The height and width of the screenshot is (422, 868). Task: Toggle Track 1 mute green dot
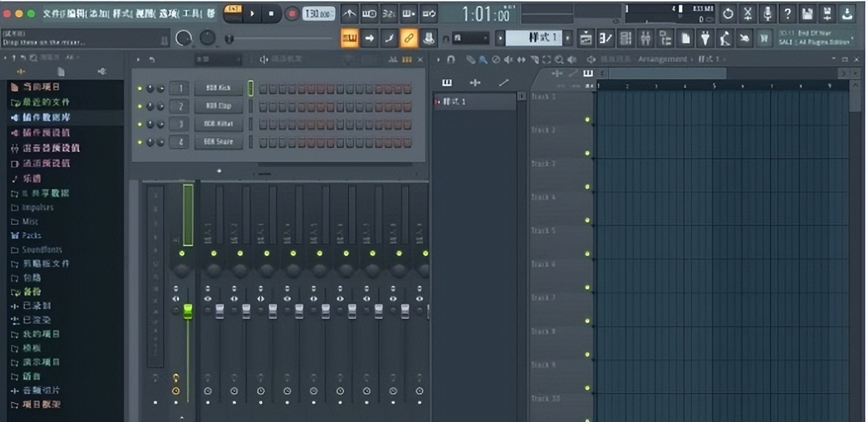pos(588,119)
